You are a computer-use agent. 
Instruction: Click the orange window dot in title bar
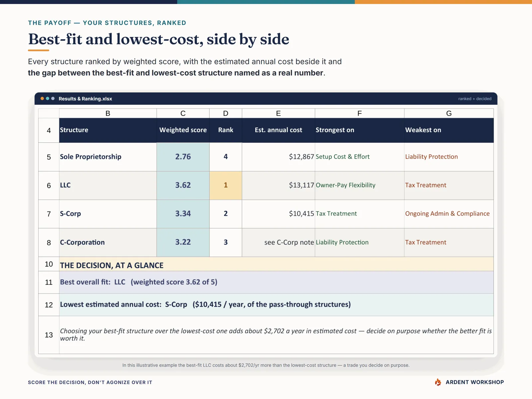pyautogui.click(x=42, y=98)
